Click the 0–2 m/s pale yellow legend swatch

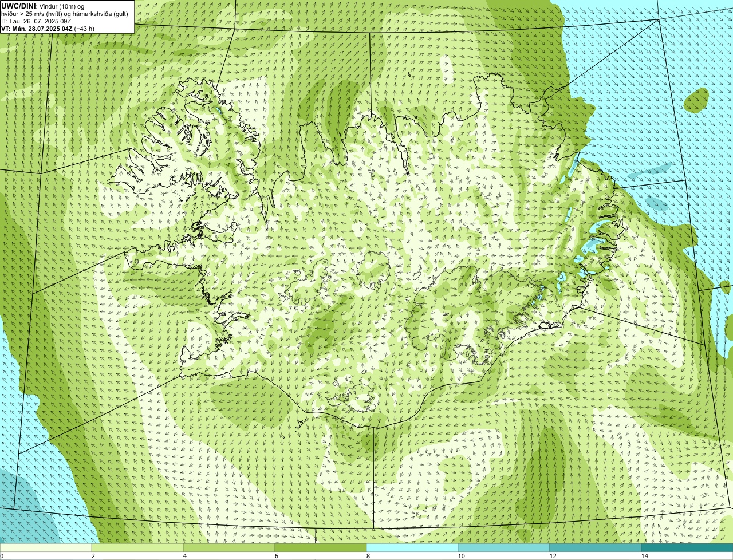46,547
